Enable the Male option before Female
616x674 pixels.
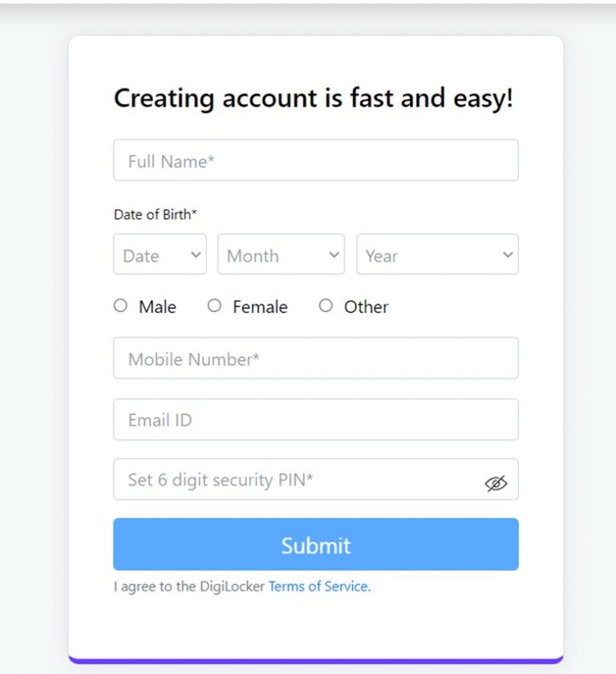click(x=120, y=306)
